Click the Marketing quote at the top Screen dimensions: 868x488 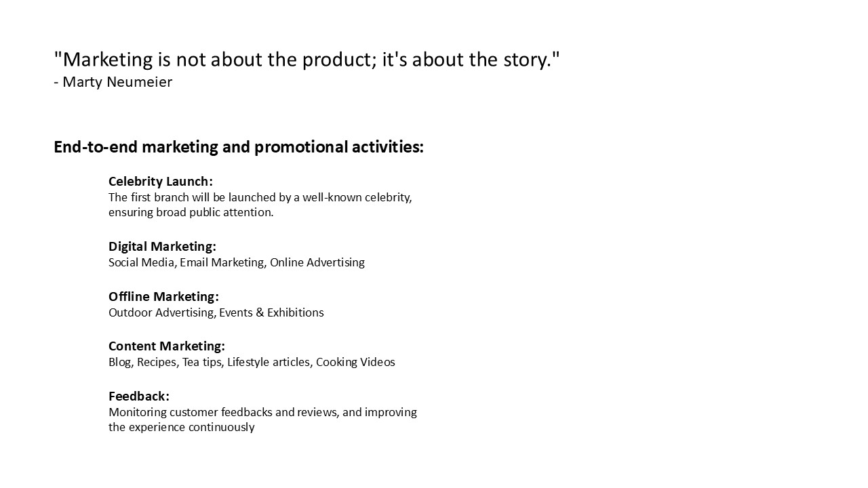[x=307, y=60]
